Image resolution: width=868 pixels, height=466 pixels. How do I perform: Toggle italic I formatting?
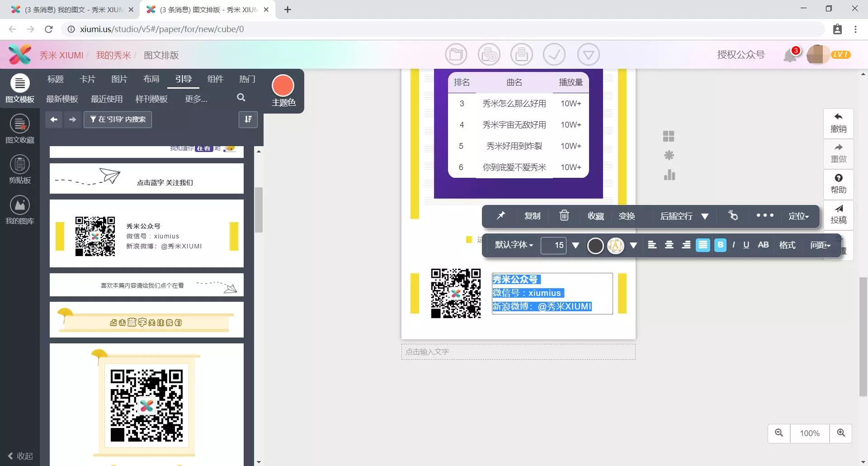click(733, 245)
